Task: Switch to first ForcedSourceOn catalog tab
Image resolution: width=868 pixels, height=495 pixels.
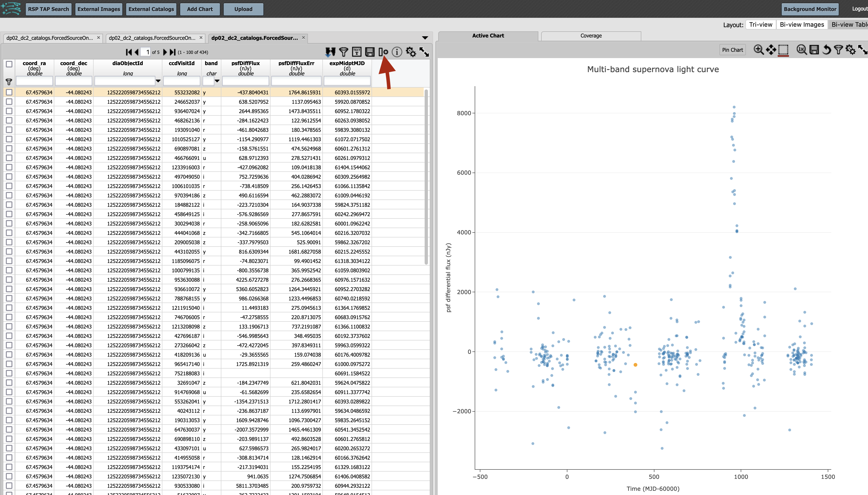Action: [50, 38]
